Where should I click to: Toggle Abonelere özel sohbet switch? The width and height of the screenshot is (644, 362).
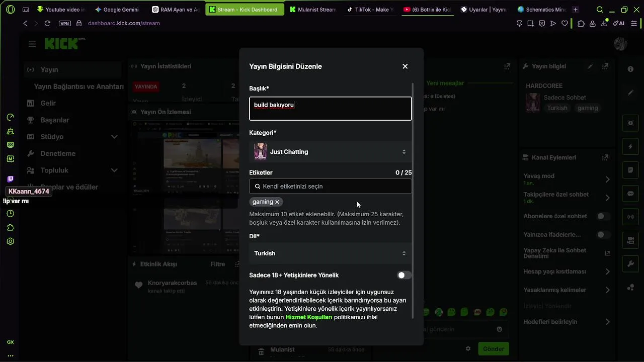point(603,216)
